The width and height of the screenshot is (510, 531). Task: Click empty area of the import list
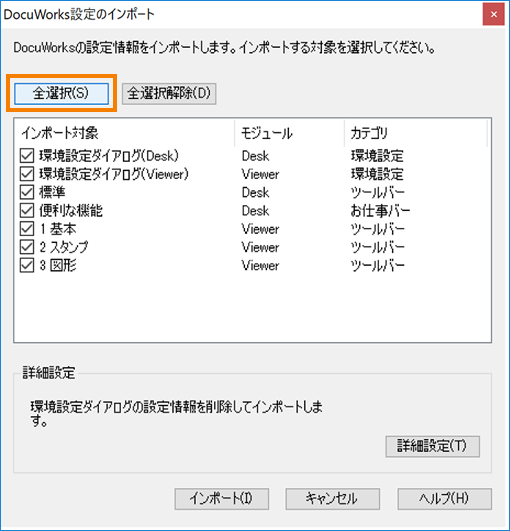point(253,307)
